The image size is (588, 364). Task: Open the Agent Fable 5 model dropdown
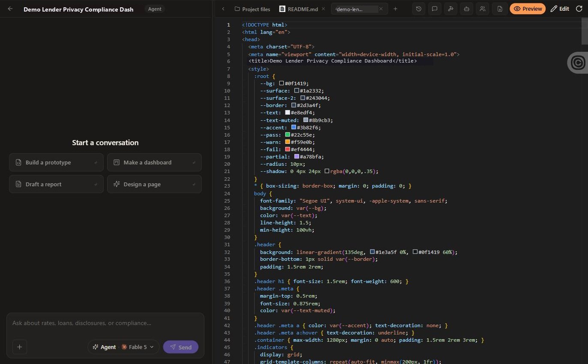pyautogui.click(x=123, y=347)
